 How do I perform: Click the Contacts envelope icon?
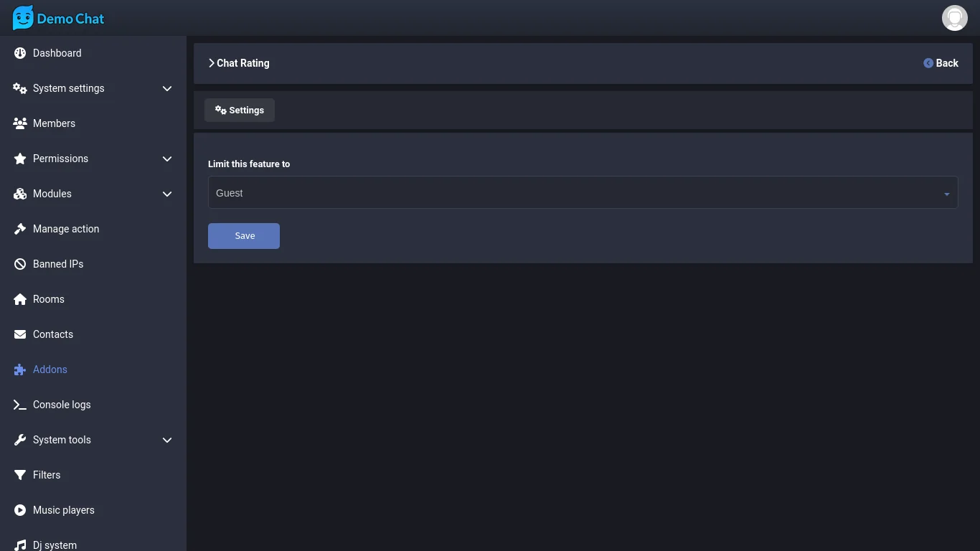pos(20,334)
